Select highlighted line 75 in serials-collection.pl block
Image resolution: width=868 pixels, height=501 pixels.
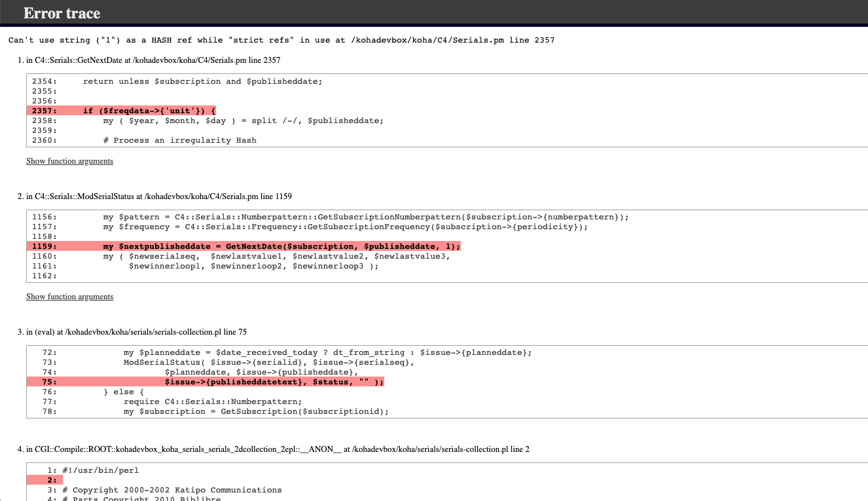point(274,382)
